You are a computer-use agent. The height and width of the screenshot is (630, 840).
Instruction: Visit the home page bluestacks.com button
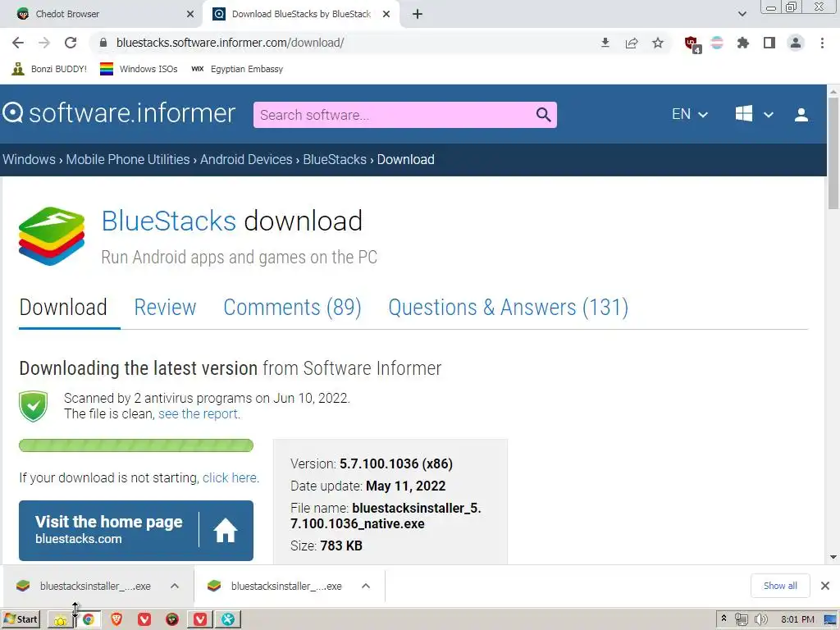coord(136,531)
